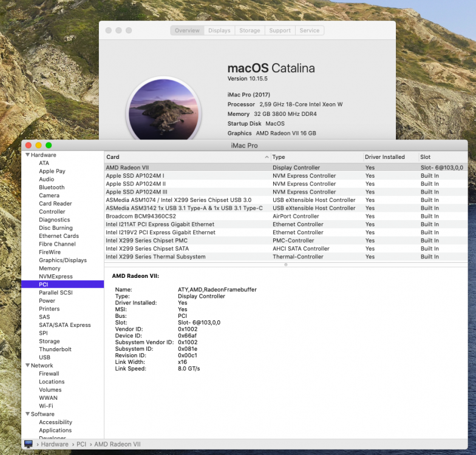Click the Version 10.15.5 text
The height and width of the screenshot is (455, 476).
coord(248,79)
